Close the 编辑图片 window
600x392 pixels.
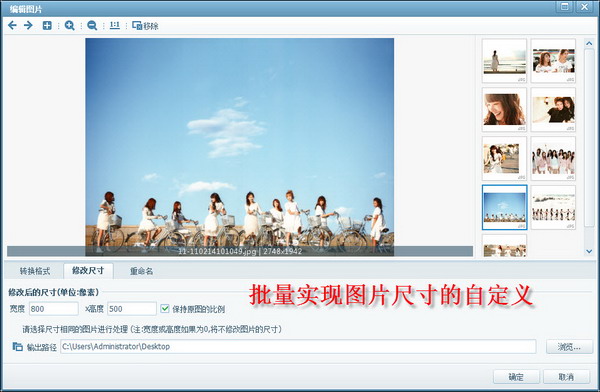[x=584, y=7]
